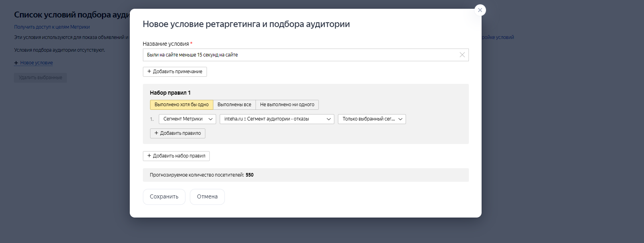Screen dimensions: 644x243
Task: Clear the condition name with the X icon
Action: [462, 55]
